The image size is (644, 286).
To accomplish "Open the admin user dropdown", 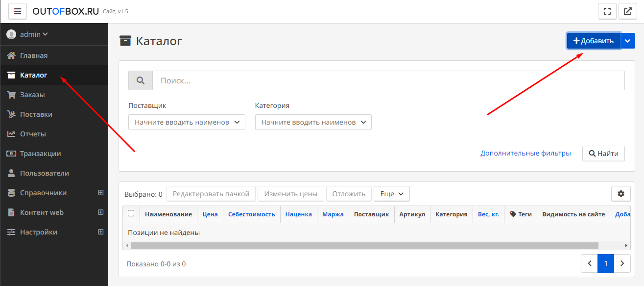I will (34, 34).
